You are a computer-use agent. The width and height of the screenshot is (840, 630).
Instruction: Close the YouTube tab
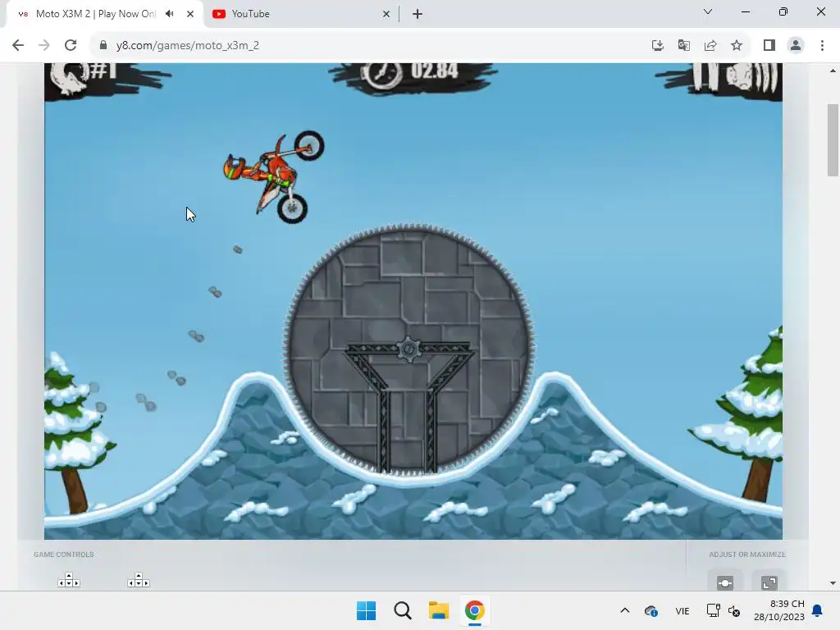(386, 14)
